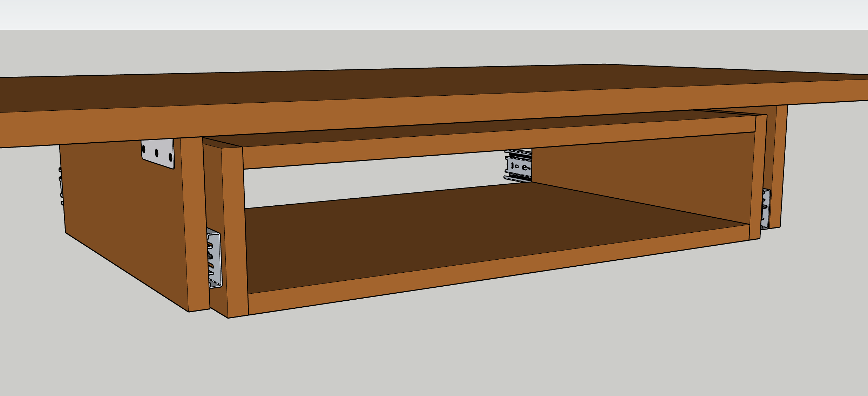Select the shelf's left vertical side panel edge
Viewport: 868px width, 396px height.
click(235, 231)
